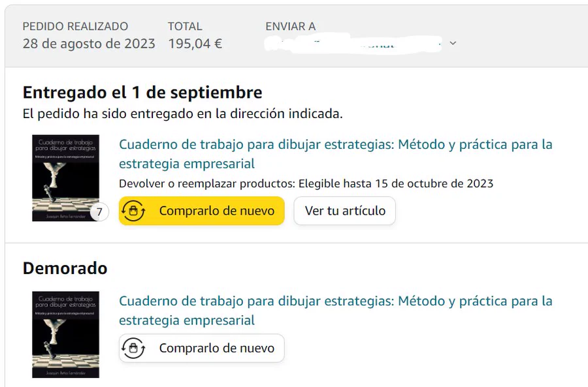
Task: Click the ENVIAR A label
Action: tap(290, 27)
